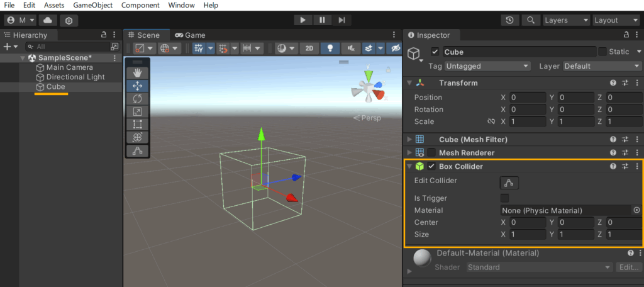644x287 pixels.
Task: Collapse the Transform component foldout
Action: point(409,83)
